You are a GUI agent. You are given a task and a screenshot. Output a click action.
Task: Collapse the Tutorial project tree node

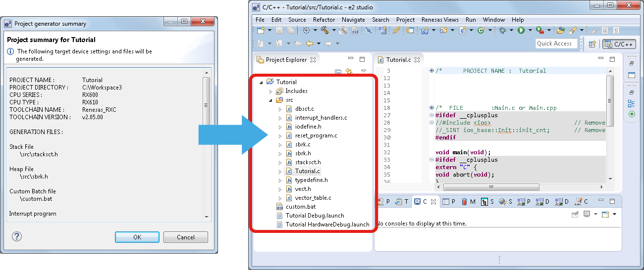(x=261, y=82)
